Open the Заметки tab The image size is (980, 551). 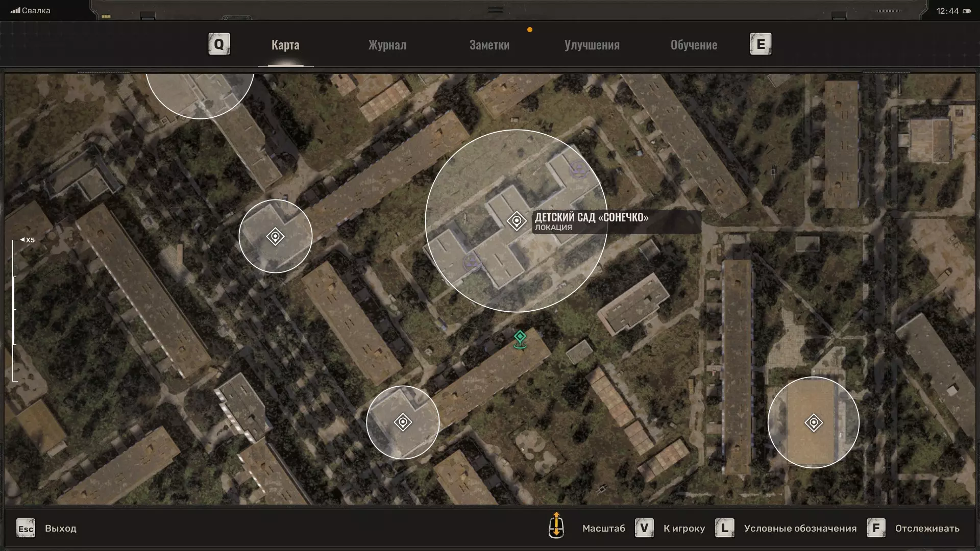coord(489,45)
